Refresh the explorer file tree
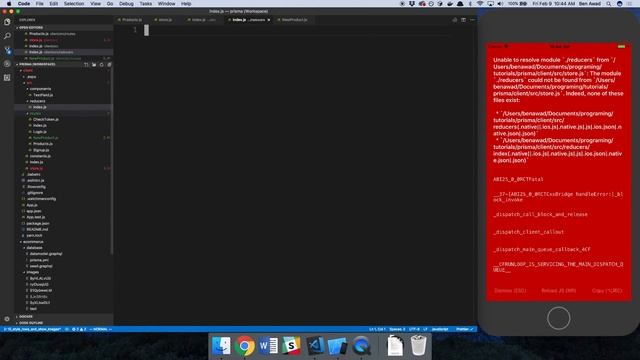Viewport: 640px width, 360px height. coord(102,64)
